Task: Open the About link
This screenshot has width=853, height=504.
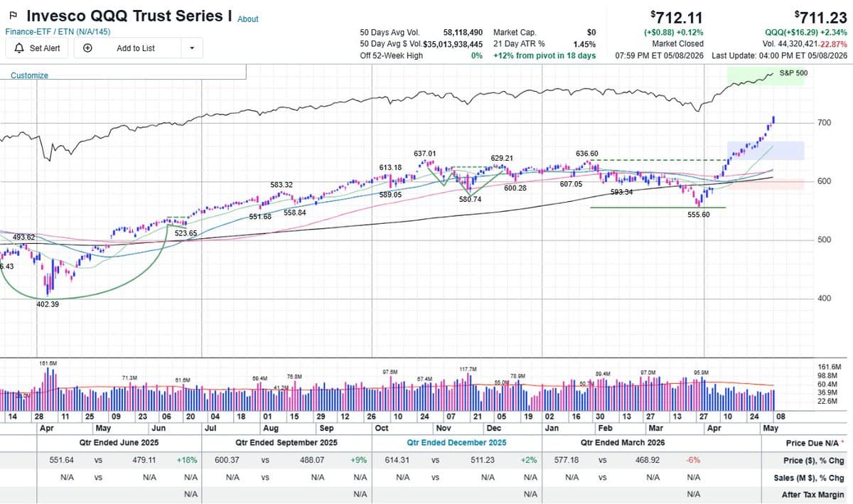Action: [248, 19]
